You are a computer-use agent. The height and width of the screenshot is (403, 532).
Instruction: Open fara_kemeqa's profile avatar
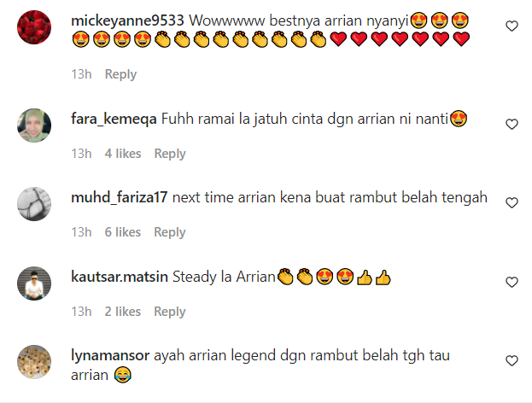point(34,126)
